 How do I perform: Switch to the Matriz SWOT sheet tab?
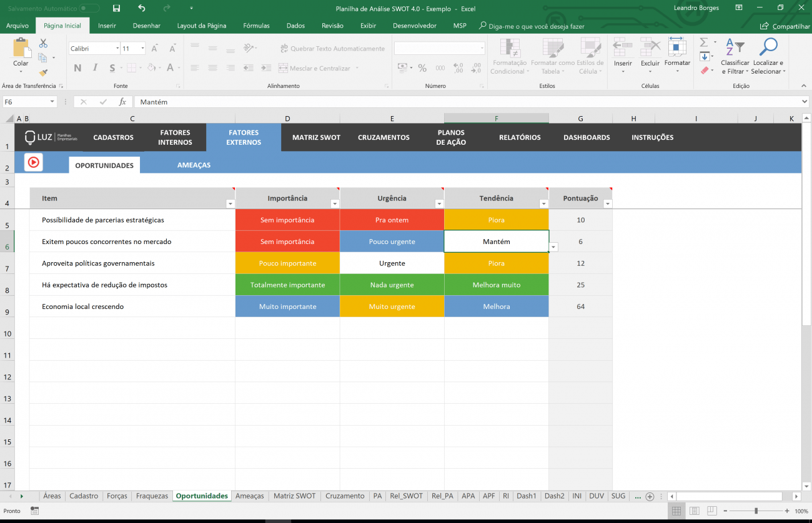(294, 496)
